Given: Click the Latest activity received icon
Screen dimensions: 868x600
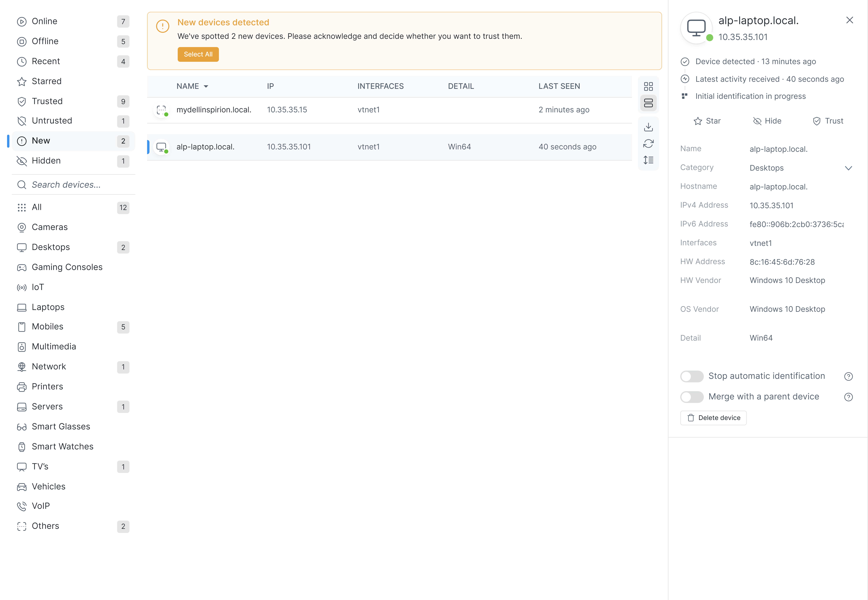Looking at the screenshot, I should [x=685, y=79].
